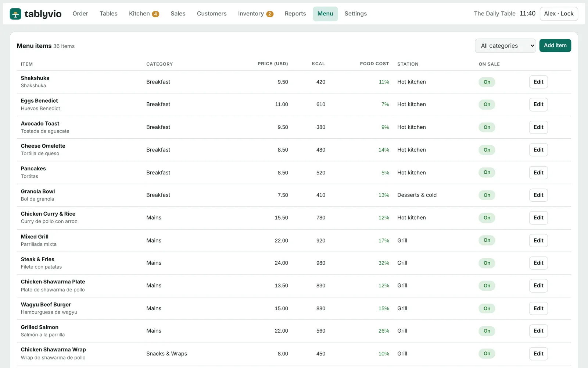Click the tablyvio logo icon

pos(15,14)
